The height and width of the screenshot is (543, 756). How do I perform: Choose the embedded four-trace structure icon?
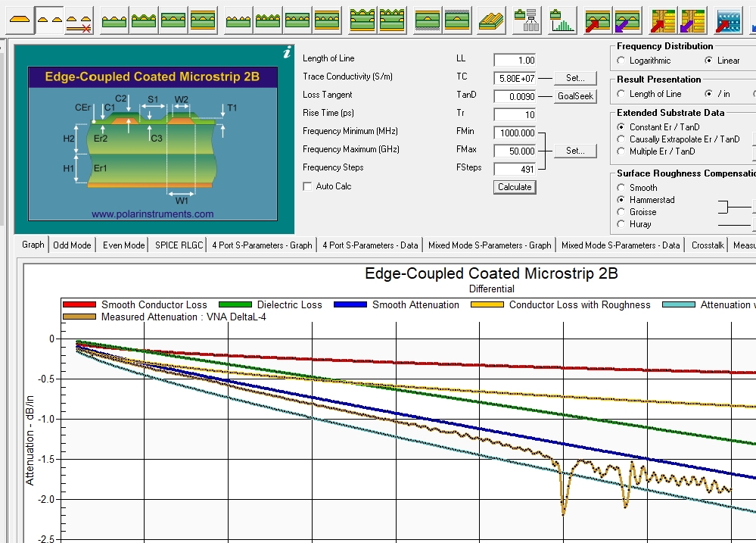297,20
